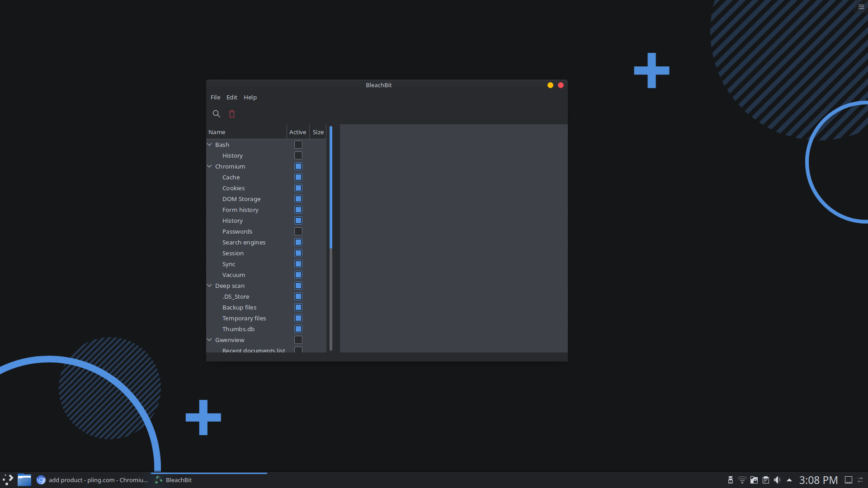Collapse the Deep scan group
868x488 pixels.
tap(209, 286)
